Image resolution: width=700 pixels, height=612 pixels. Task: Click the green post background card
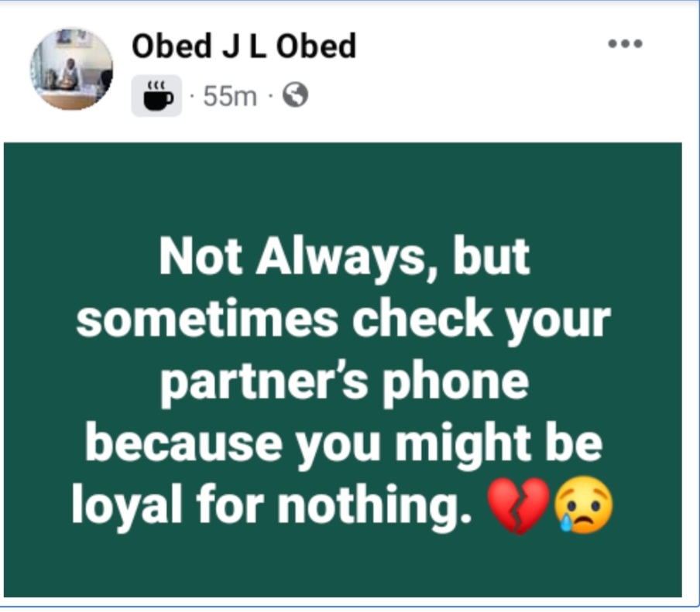pos(342,369)
